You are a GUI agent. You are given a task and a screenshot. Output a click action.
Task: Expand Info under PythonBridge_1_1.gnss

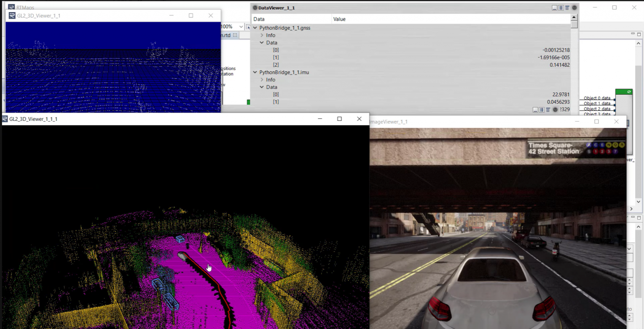(x=262, y=35)
